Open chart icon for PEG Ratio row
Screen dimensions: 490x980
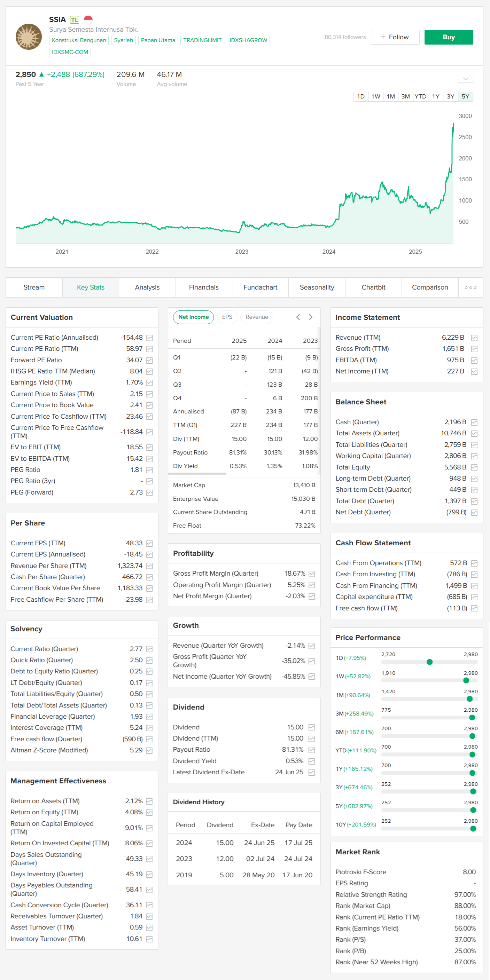[150, 470]
